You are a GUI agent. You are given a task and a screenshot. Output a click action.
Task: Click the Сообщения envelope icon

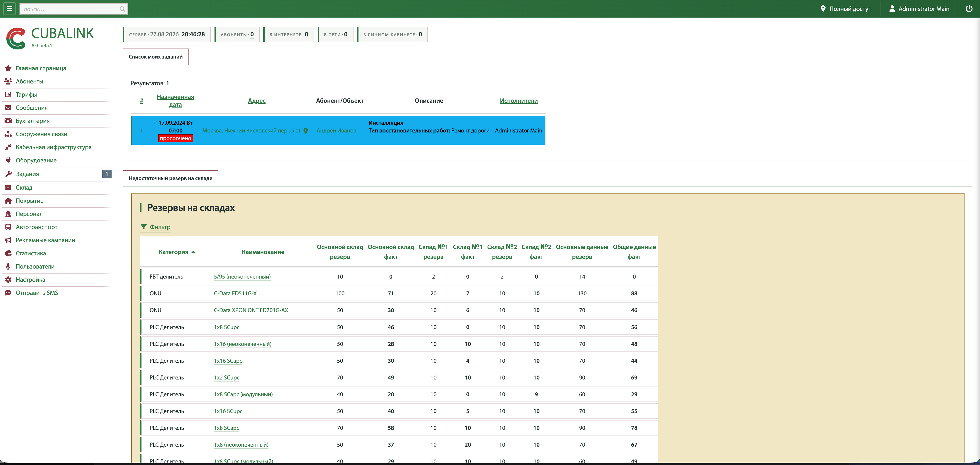(x=8, y=108)
